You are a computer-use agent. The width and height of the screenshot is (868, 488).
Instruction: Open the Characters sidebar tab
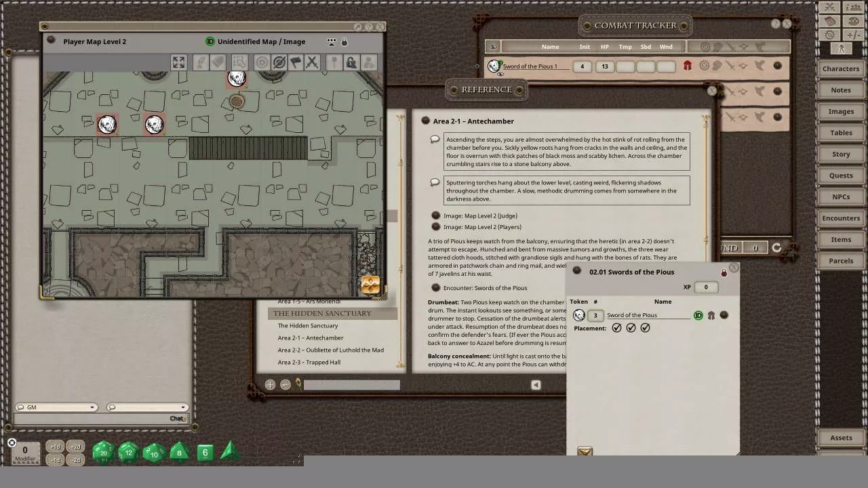(x=841, y=68)
